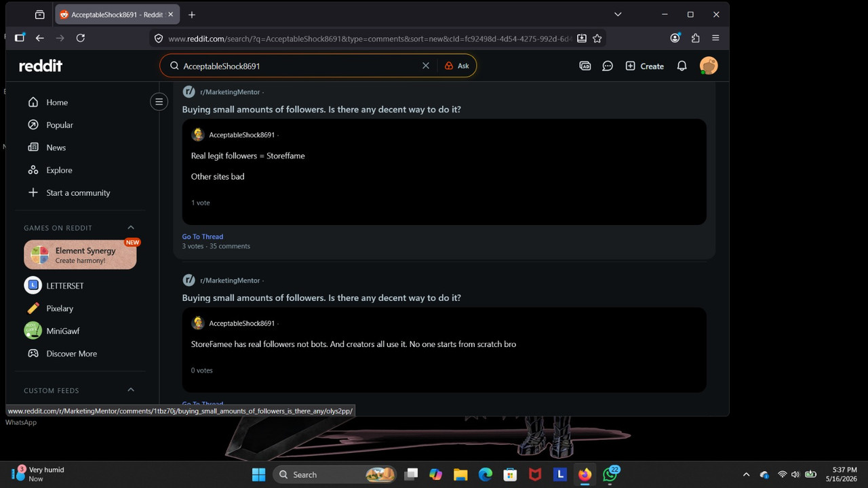Open the Firefox extensions puzzle icon
This screenshot has height=488, width=868.
click(x=696, y=38)
